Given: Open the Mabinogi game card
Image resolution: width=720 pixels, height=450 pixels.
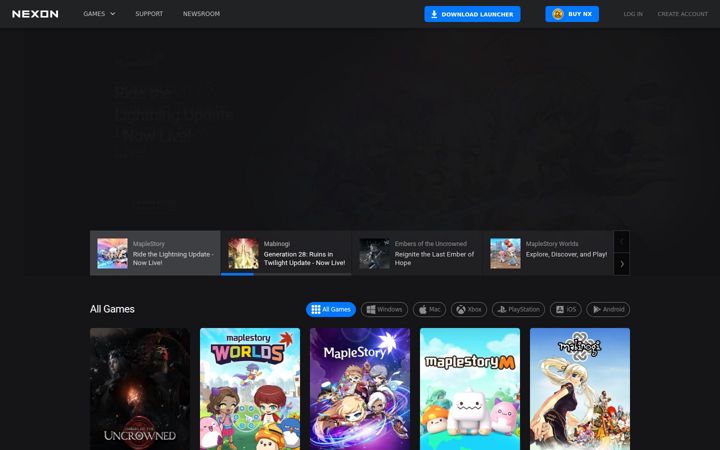Looking at the screenshot, I should tap(580, 389).
